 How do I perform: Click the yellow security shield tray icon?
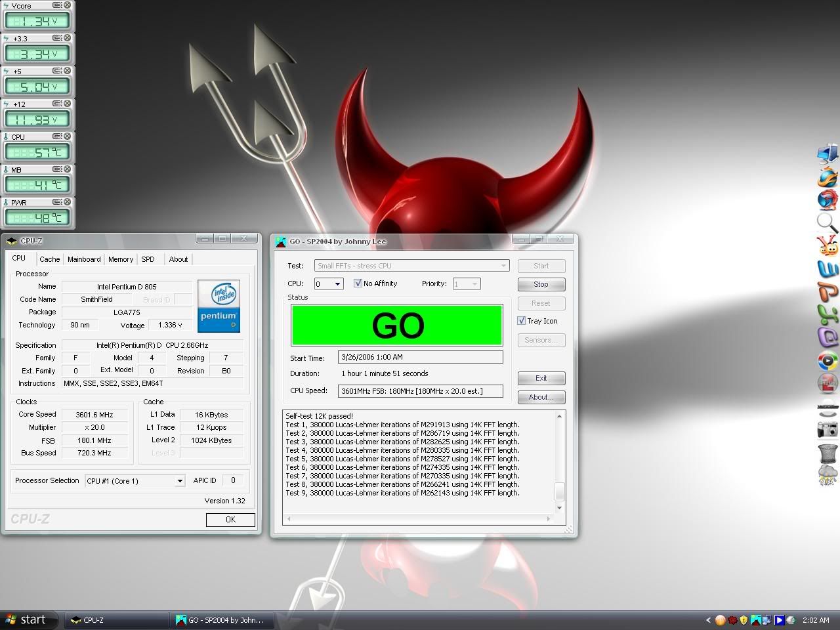click(744, 619)
